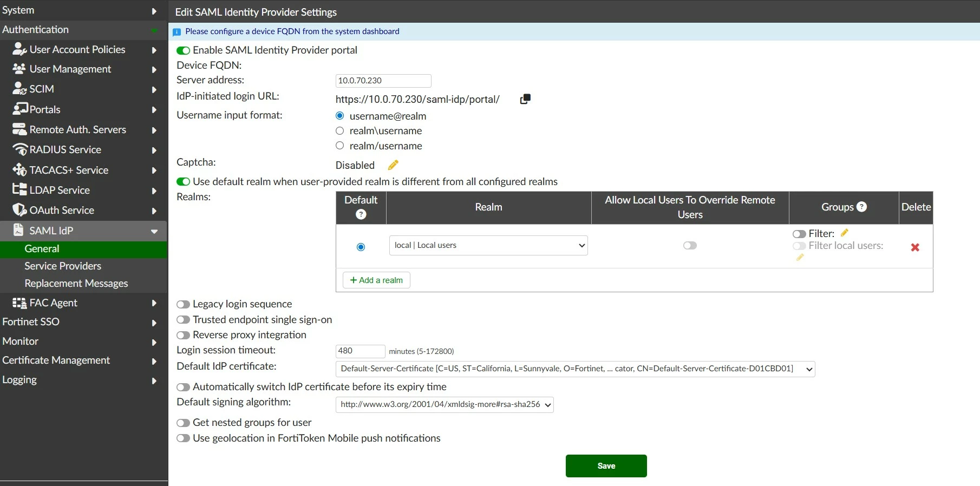Viewport: 980px width, 486px height.
Task: Click the Default column help icon
Action: tap(361, 214)
